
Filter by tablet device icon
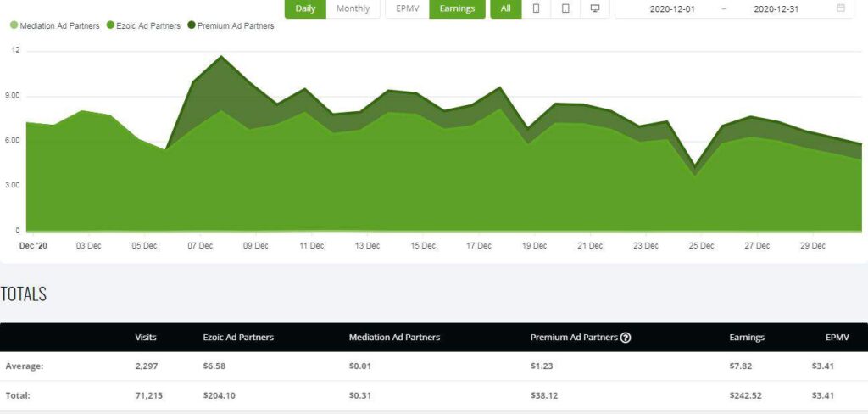[x=565, y=8]
